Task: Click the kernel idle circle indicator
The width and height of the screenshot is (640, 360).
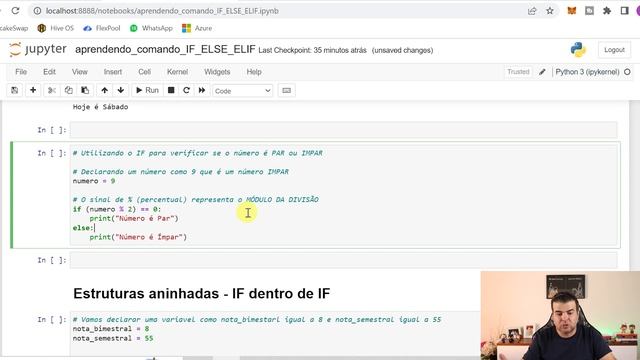Action: 627,72
